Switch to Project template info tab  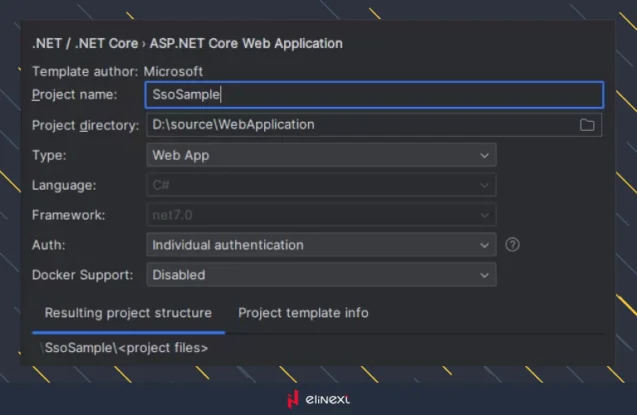tap(303, 313)
